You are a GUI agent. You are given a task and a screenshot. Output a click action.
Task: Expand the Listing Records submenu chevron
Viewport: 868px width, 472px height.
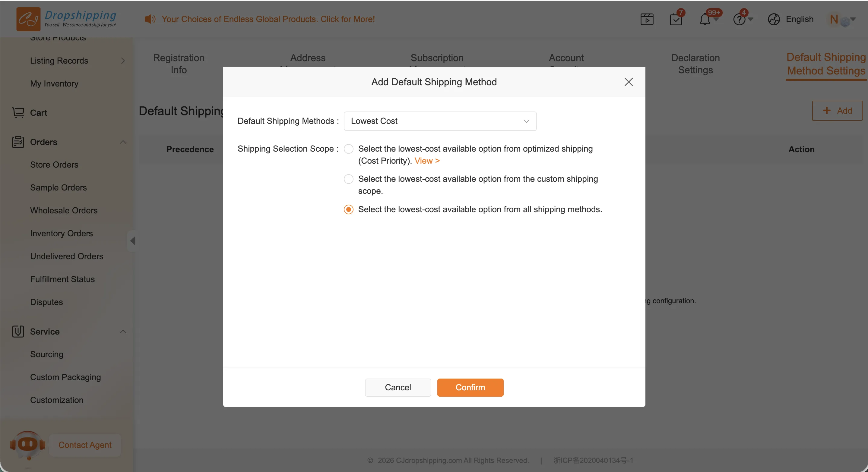(x=123, y=61)
